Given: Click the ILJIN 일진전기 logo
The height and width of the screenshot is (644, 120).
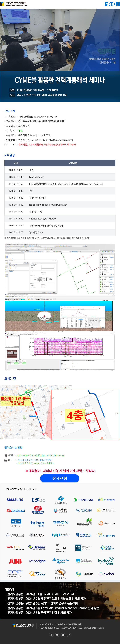Looking at the screenshot, I should click(16, 523).
